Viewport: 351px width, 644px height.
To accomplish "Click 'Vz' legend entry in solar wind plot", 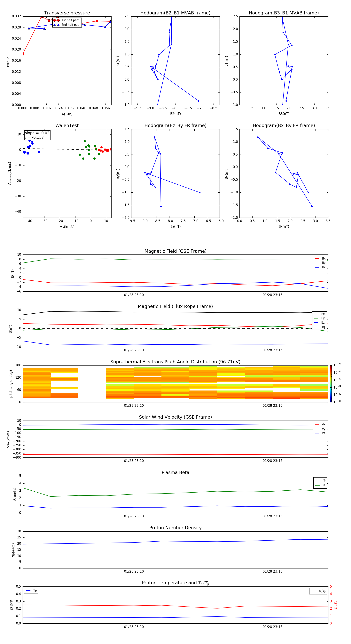I will click(x=320, y=433).
